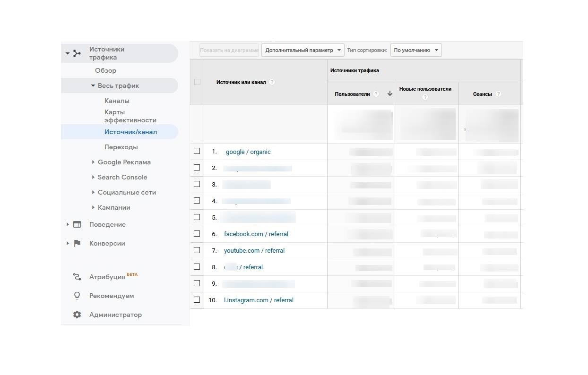The width and height of the screenshot is (588, 375).
Task: Toggle the select-all checkbox in table header
Action: tap(197, 82)
